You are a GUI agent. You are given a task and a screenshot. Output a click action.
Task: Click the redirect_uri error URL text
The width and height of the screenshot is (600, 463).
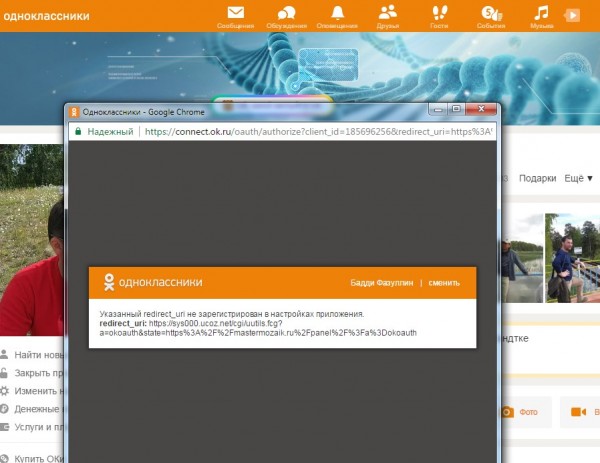tap(258, 328)
